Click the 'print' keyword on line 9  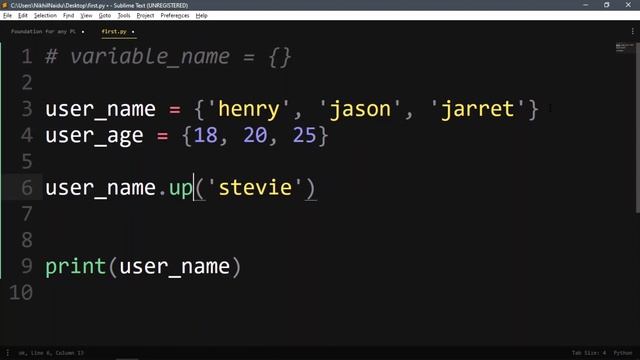click(76, 267)
